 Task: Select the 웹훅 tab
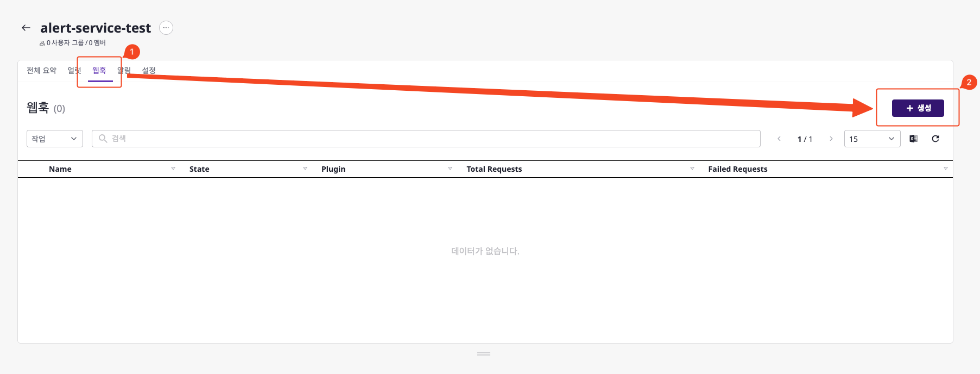pyautogui.click(x=99, y=71)
